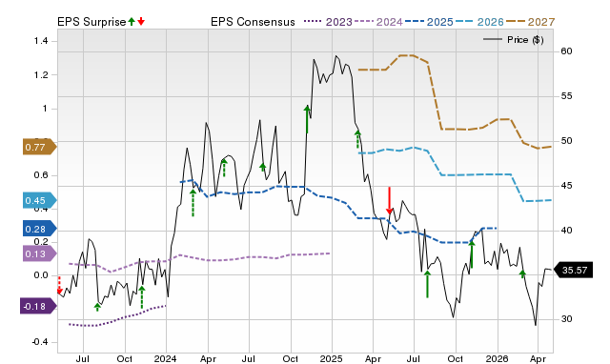Click the small green arrow near August 2023
610x364 pixels.
click(97, 307)
